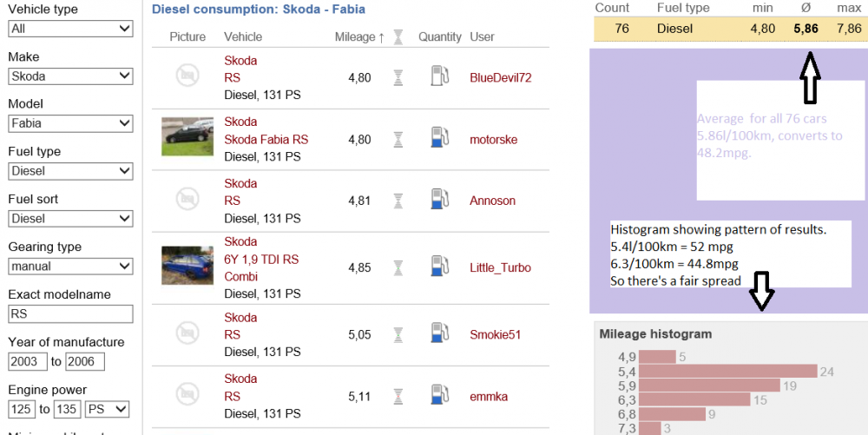Viewport: 868px width, 435px height.
Task: Click hourglass icon in BlueDevil72 row
Action: tap(398, 78)
